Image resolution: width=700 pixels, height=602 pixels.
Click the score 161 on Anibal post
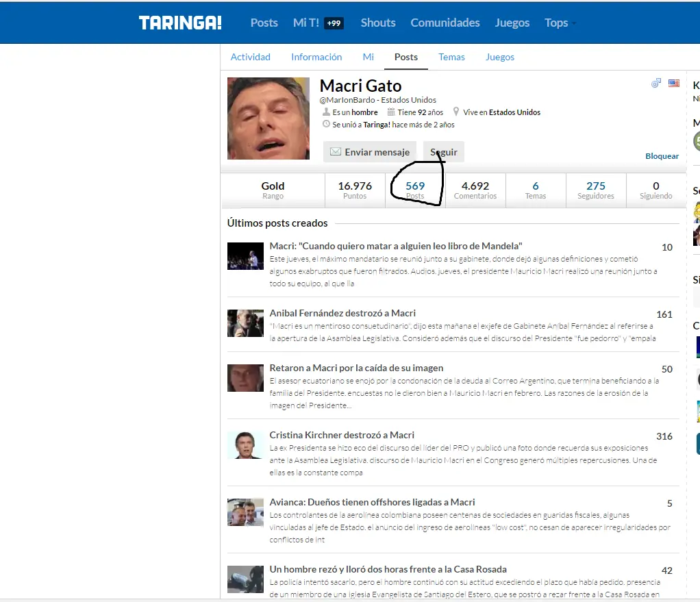pyautogui.click(x=664, y=314)
